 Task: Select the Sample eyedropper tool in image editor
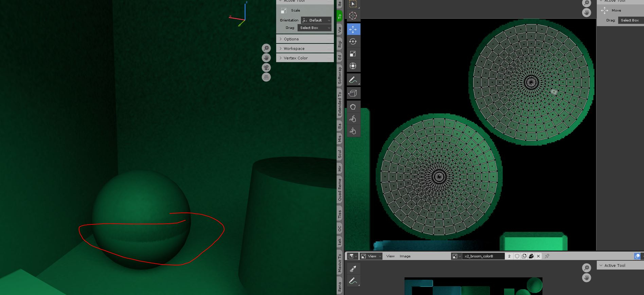pos(353,269)
